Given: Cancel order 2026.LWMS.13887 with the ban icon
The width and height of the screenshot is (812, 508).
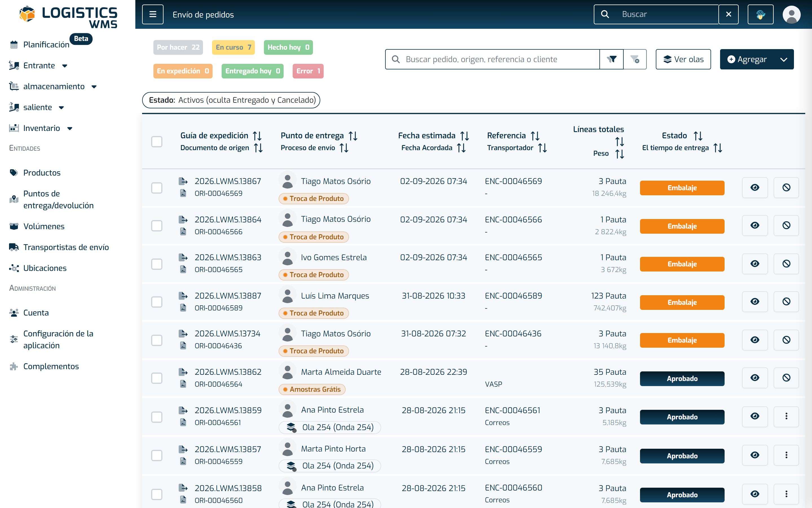Looking at the screenshot, I should tap(786, 302).
